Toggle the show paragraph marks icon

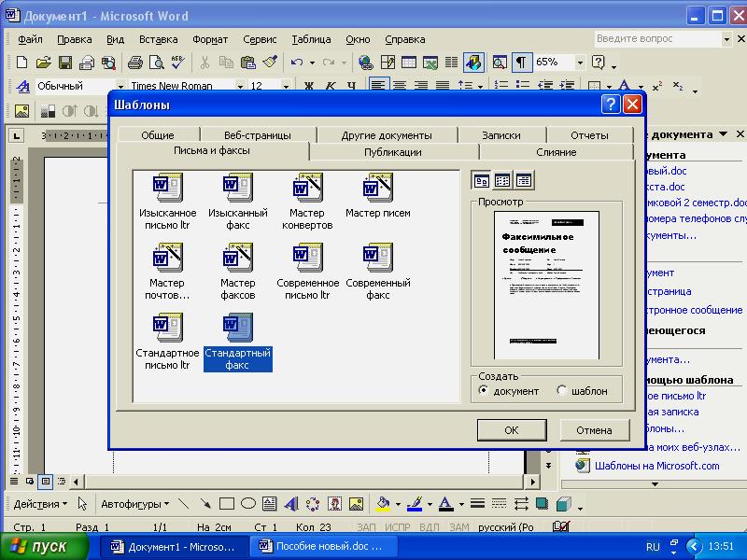tap(521, 63)
